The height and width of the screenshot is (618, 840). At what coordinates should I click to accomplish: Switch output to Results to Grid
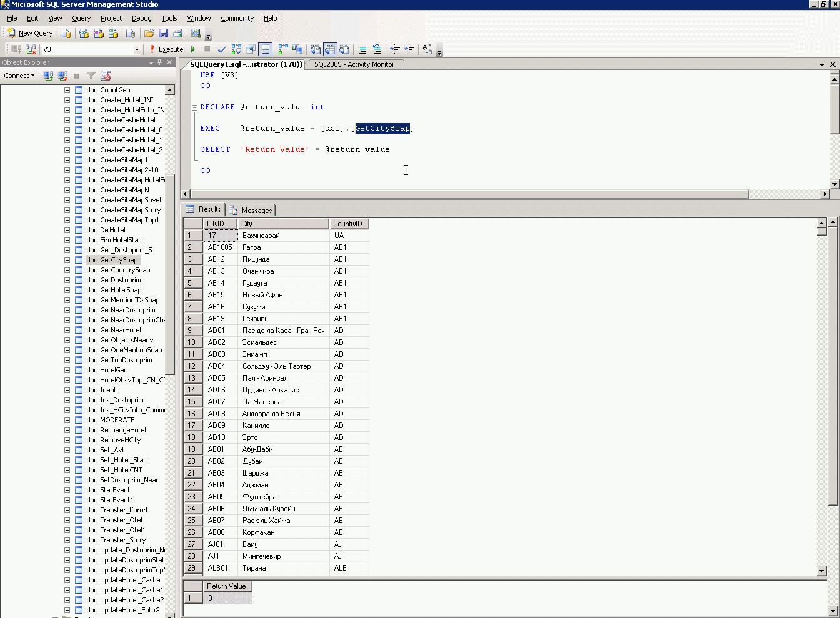(330, 49)
